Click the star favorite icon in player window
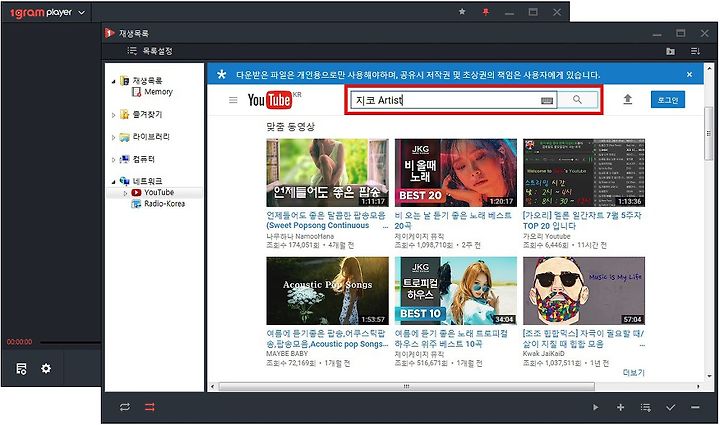This screenshot has width=720, height=425. coord(462,12)
